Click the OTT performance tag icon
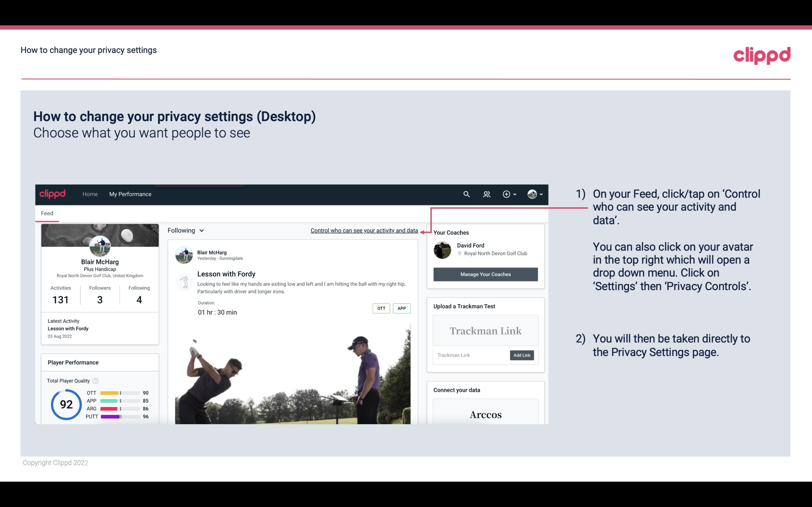The width and height of the screenshot is (812, 507). coord(381,308)
